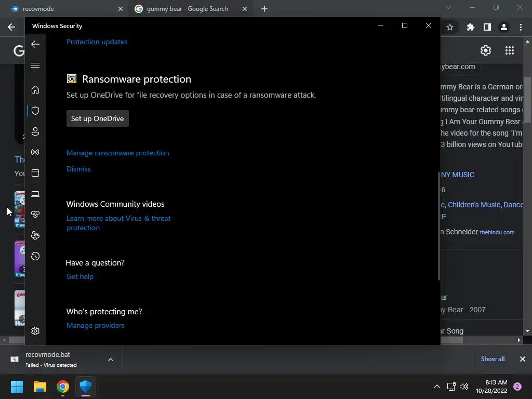
Task: Open the volume tray icon
Action: click(464, 387)
